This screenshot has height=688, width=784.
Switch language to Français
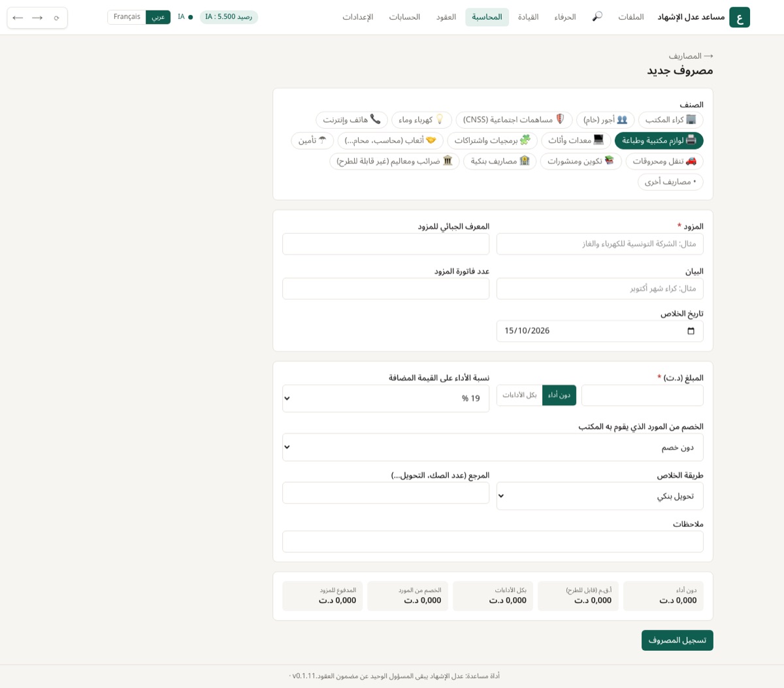[x=127, y=17]
